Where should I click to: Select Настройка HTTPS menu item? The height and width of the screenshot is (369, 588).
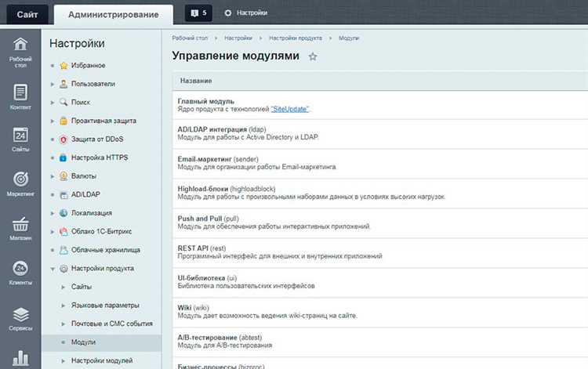(x=100, y=157)
